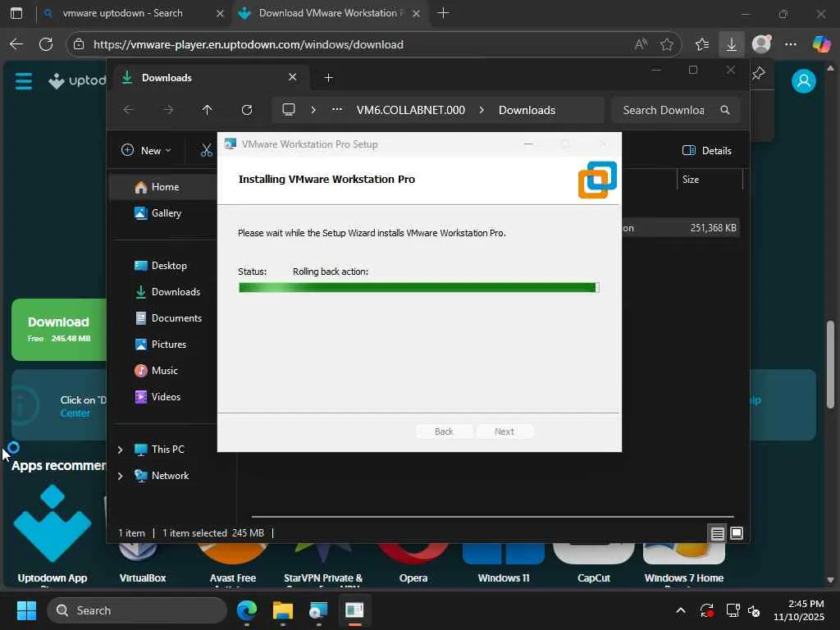Open Edge downloads toolbar icon
The height and width of the screenshot is (630, 840).
(731, 44)
